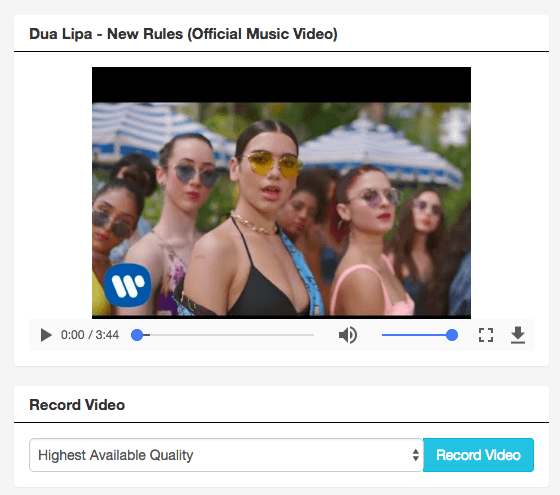The image size is (560, 495).
Task: Click the Record Video button
Action: (478, 455)
